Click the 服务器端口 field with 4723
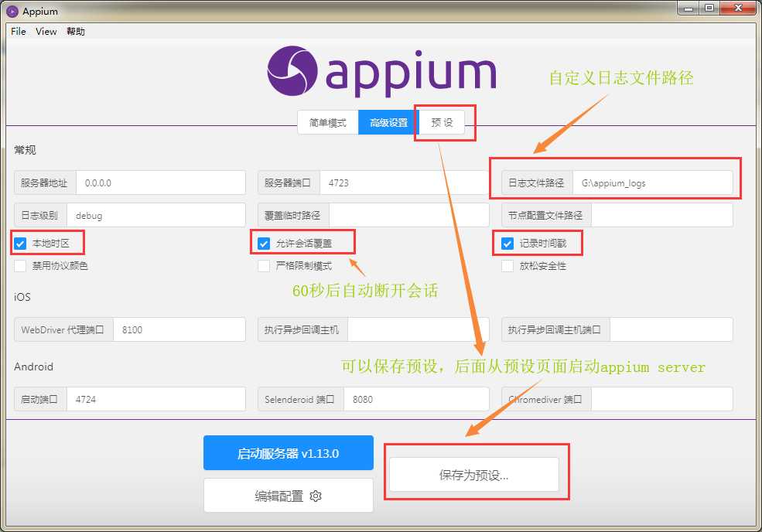Image resolution: width=762 pixels, height=532 pixels. coord(405,182)
